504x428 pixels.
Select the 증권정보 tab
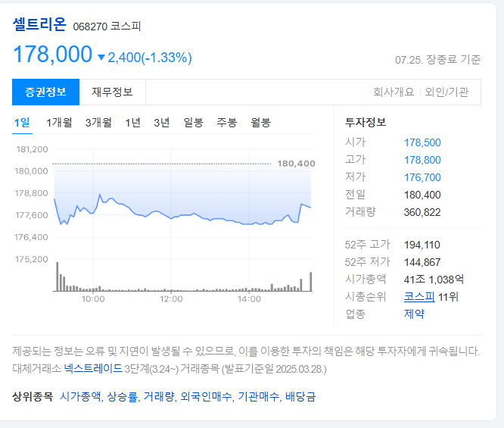45,92
